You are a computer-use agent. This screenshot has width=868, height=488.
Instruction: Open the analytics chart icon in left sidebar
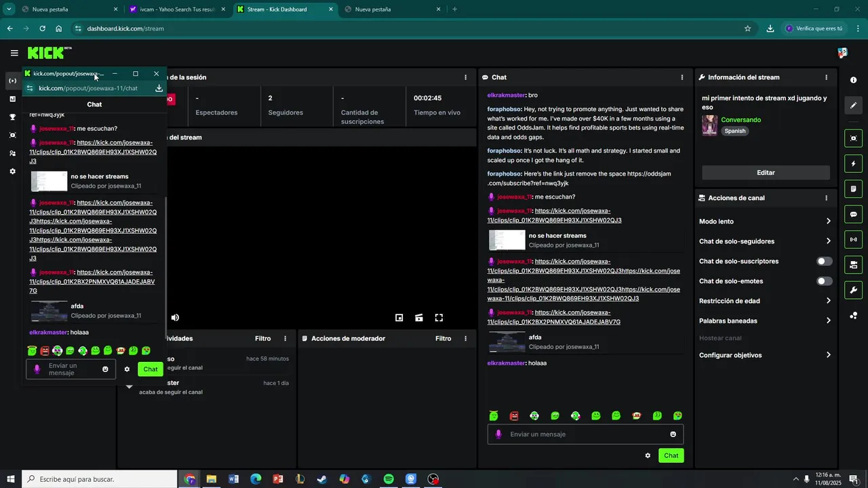point(12,99)
